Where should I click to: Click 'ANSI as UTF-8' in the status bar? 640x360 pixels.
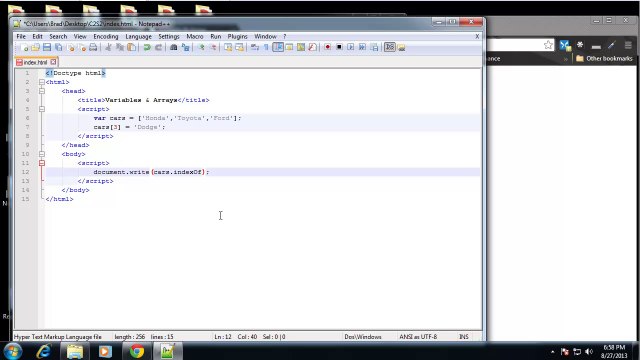pyautogui.click(x=418, y=337)
